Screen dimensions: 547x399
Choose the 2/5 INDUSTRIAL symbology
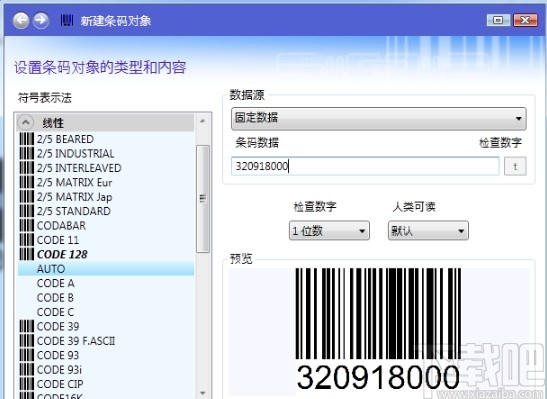coord(76,153)
